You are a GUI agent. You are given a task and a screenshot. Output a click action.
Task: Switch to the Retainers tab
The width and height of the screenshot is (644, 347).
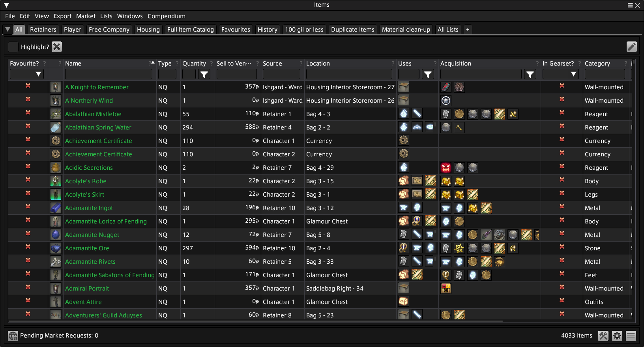pos(43,30)
